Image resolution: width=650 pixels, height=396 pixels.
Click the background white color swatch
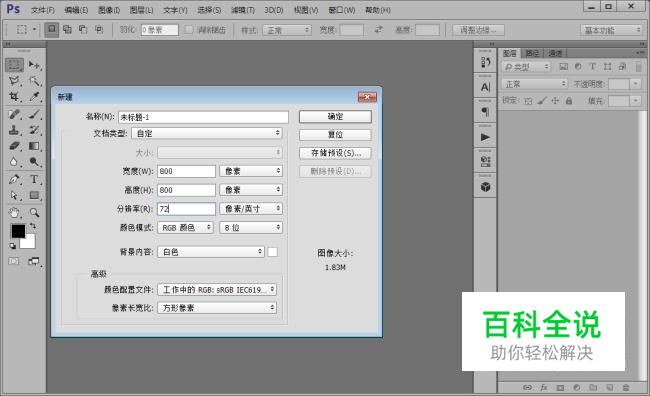[29, 243]
